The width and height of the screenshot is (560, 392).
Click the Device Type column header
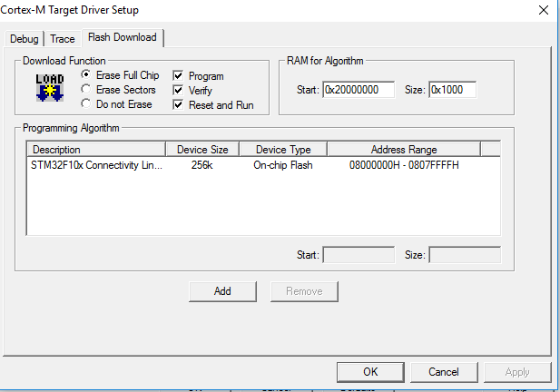click(283, 149)
